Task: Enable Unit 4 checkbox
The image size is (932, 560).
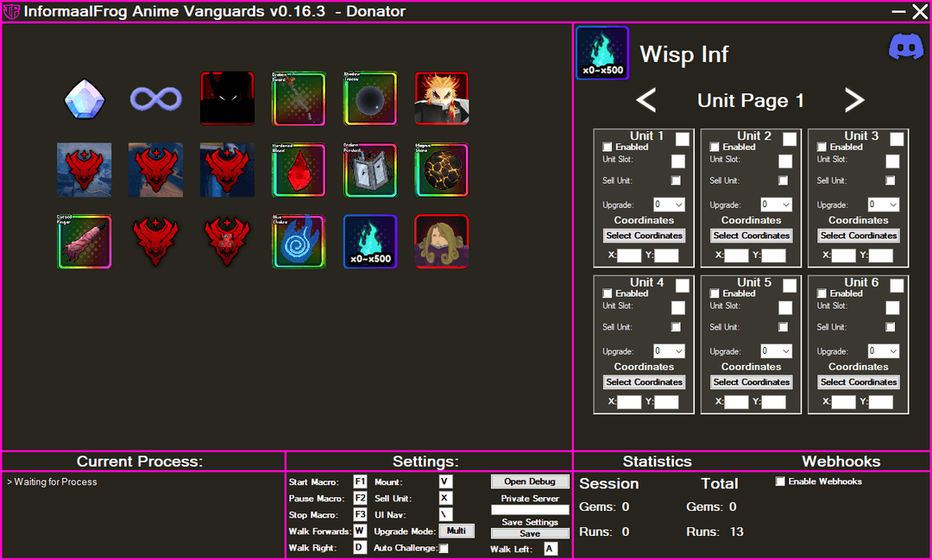Action: click(x=608, y=293)
